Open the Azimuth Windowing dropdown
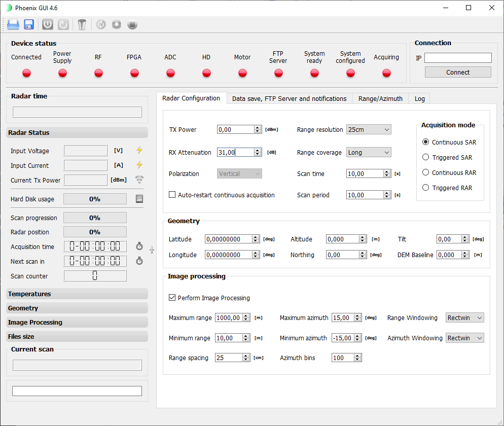Screen dimensions: 504x426 click(465, 338)
